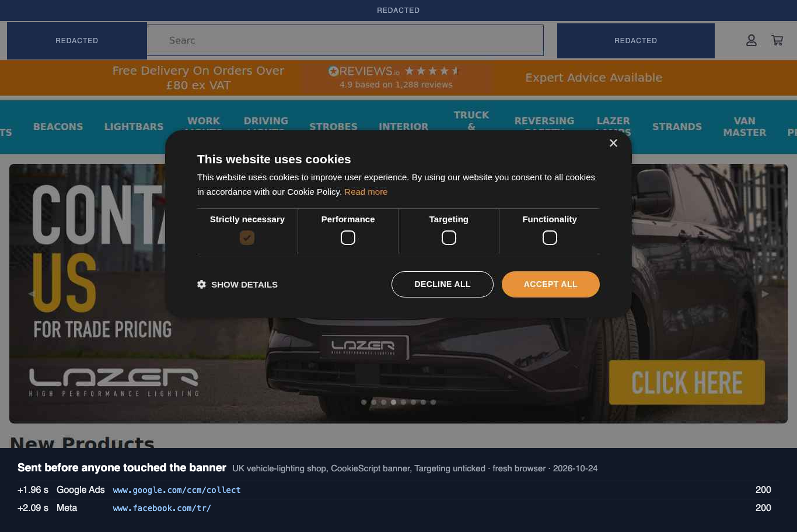The width and height of the screenshot is (797, 532).
Task: Focus the search input field
Action: click(x=345, y=40)
